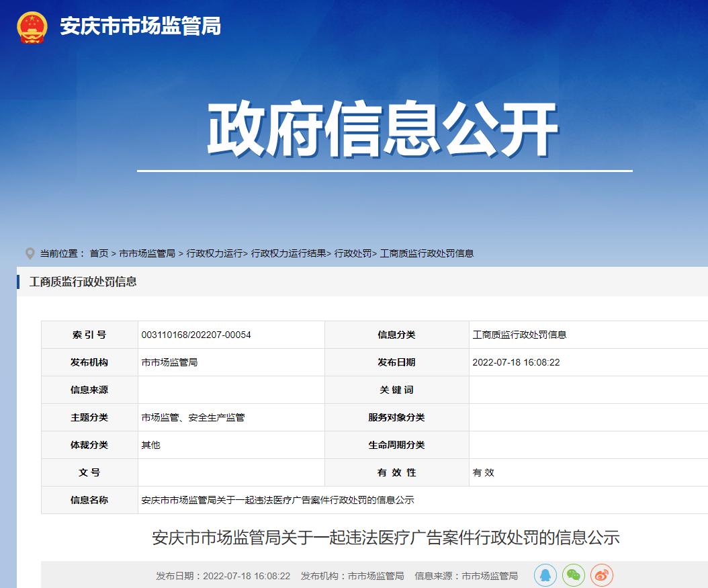Click 关 键 词 label cell
The image size is (708, 588).
[396, 390]
